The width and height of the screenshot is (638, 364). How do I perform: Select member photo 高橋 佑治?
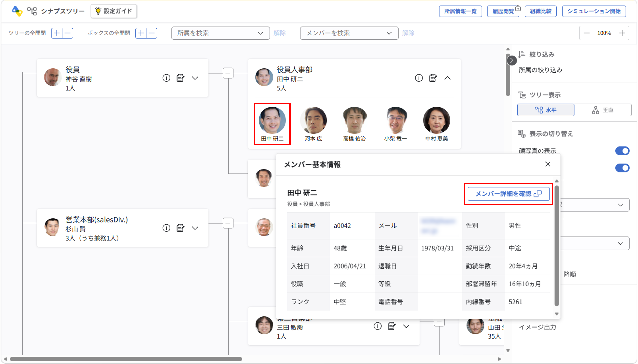[354, 120]
